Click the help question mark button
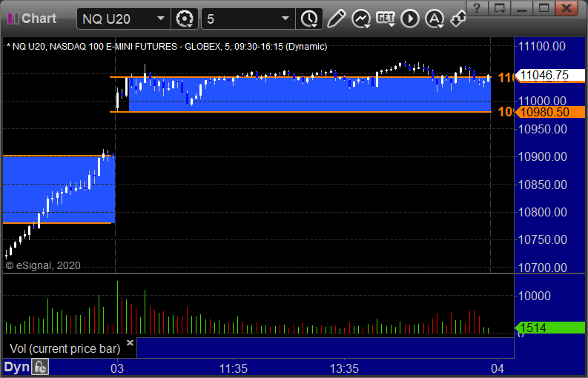Screen dimensions: 588x378 click(477, 8)
